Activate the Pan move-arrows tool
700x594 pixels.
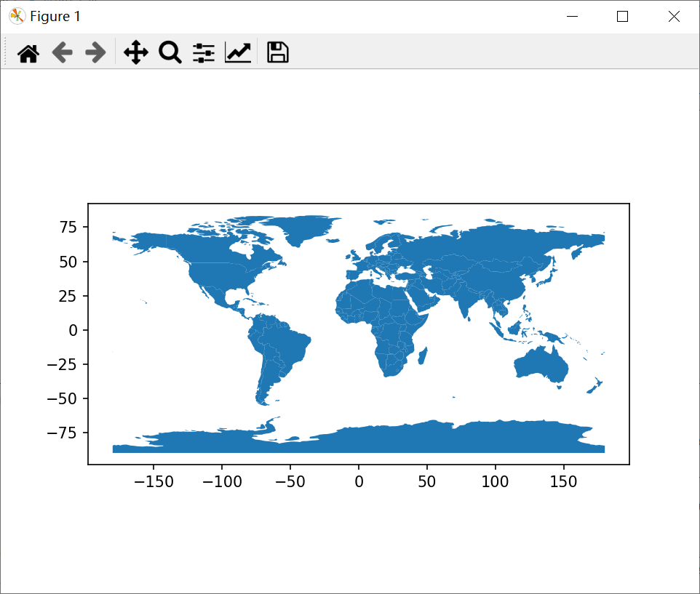tap(136, 52)
